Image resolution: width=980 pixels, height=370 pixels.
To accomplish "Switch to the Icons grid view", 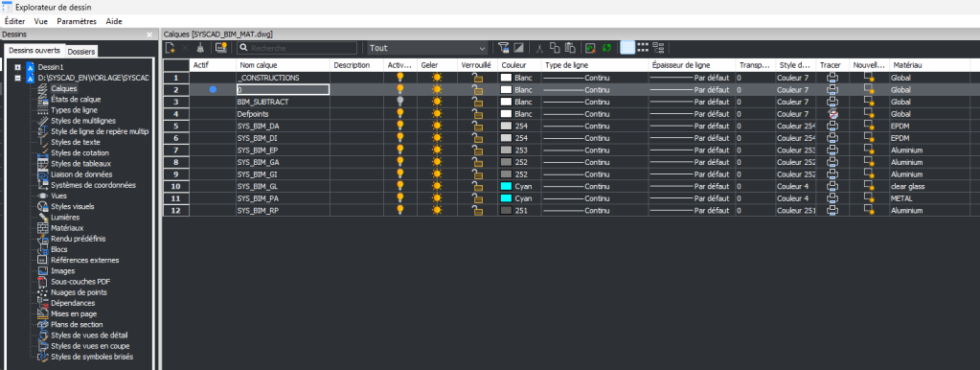I will coord(643,48).
